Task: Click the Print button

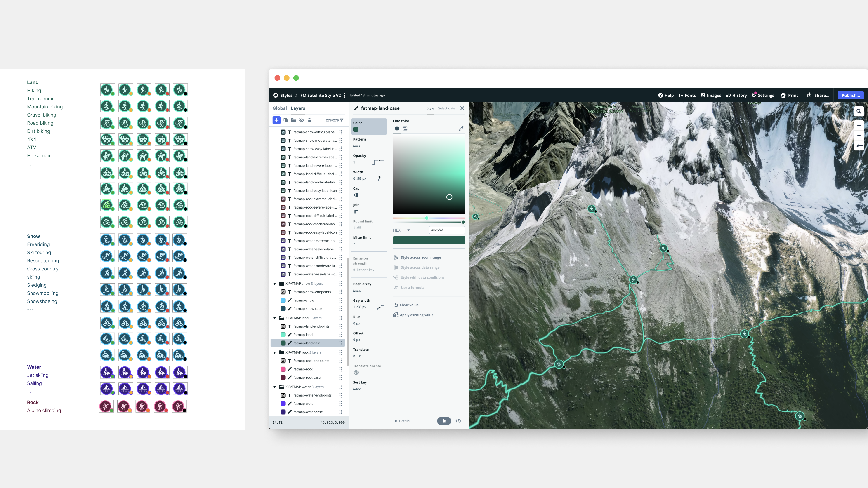Action: coord(789,95)
